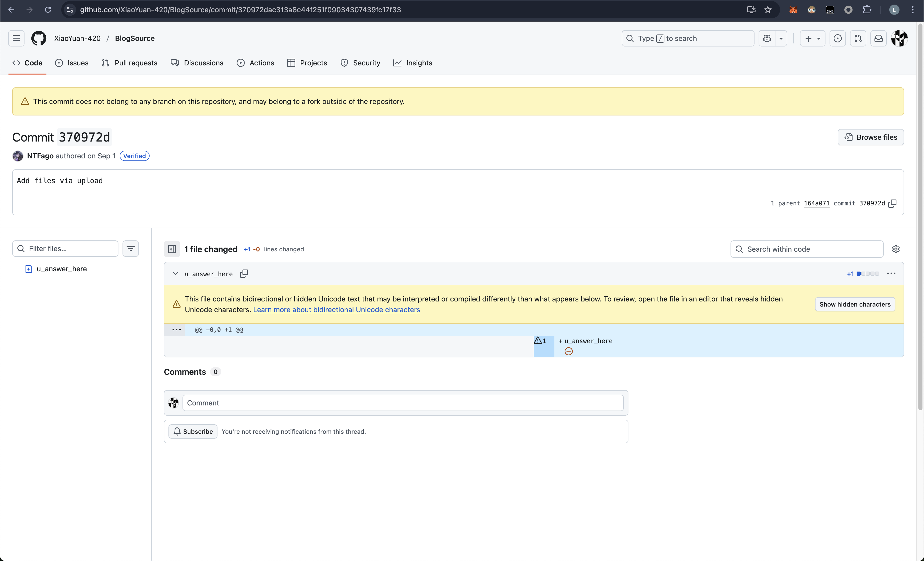924x561 pixels.
Task: Open the diff view settings gear
Action: [x=896, y=249]
